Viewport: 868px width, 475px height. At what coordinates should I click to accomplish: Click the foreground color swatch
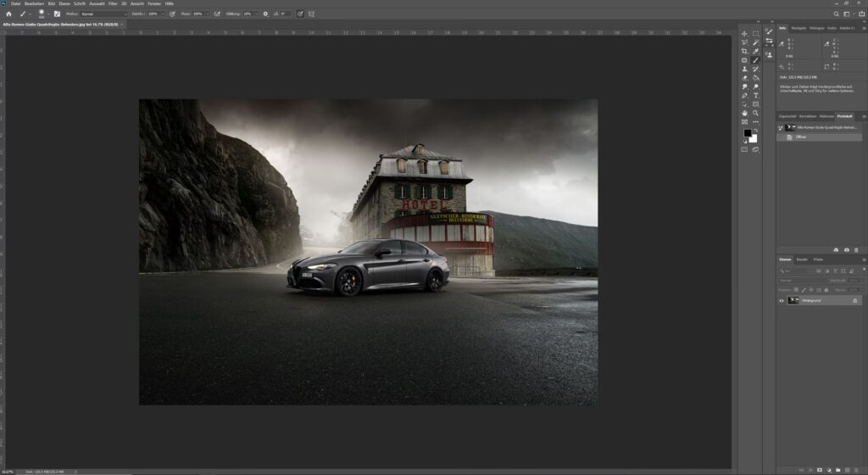point(748,133)
